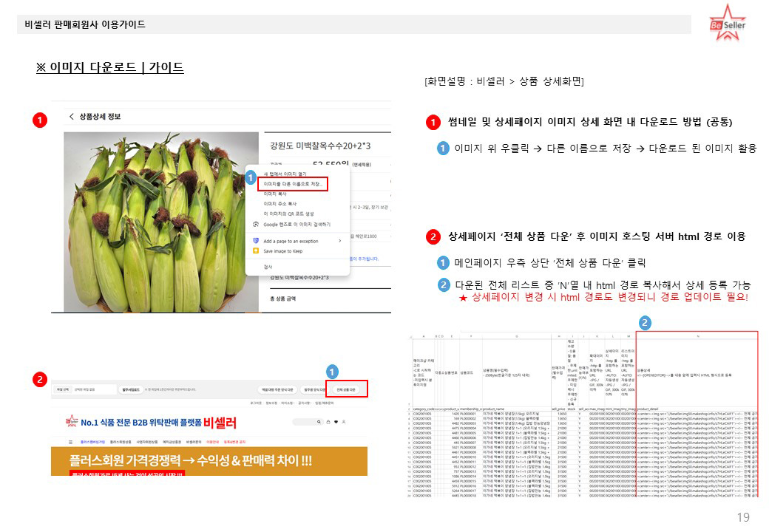Click the 발주서업로드 button

pyautogui.click(x=131, y=390)
